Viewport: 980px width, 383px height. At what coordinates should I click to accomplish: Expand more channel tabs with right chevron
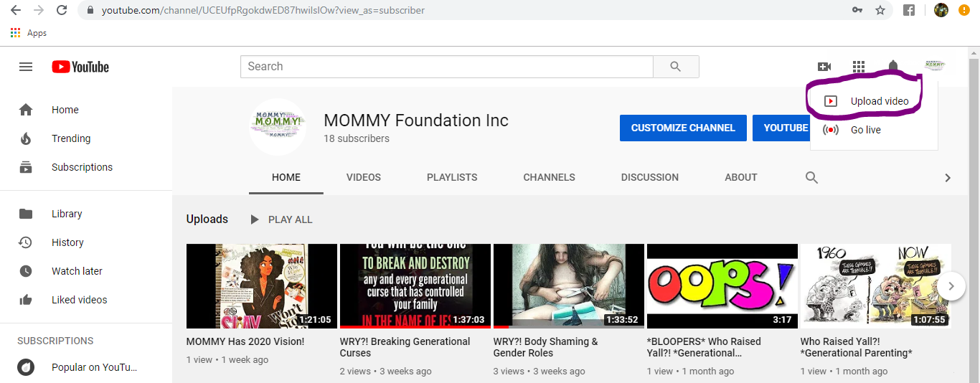pos(948,177)
